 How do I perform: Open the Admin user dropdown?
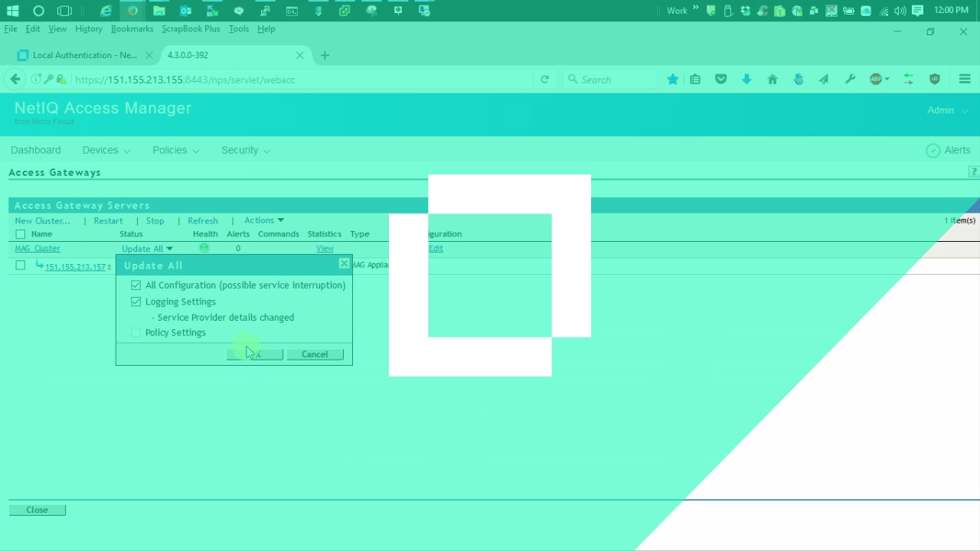click(x=948, y=110)
